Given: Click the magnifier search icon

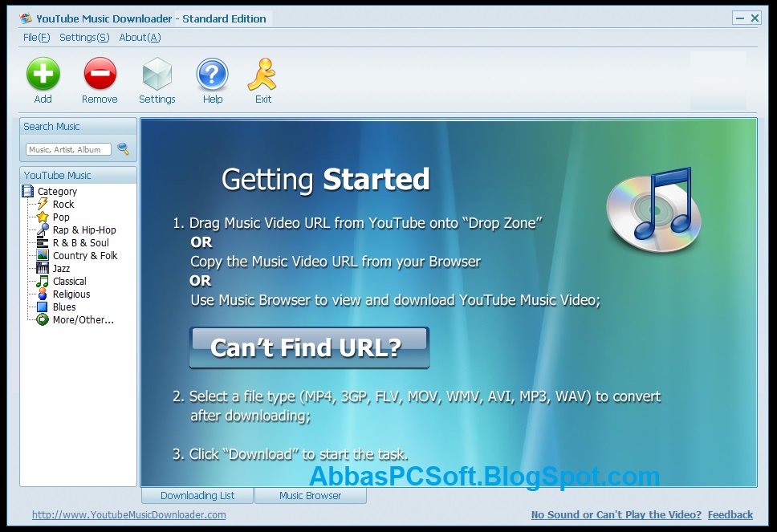Looking at the screenshot, I should [123, 148].
